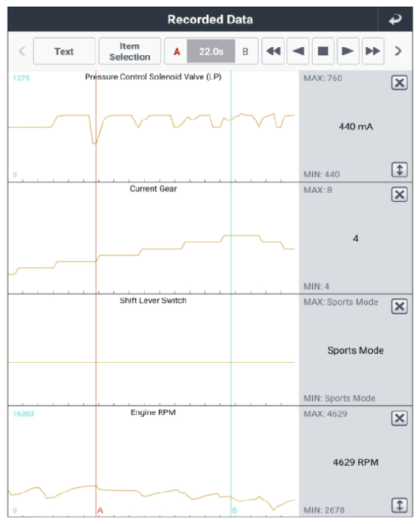The image size is (420, 524).
Task: Select cursor B marker button
Action: [x=246, y=52]
